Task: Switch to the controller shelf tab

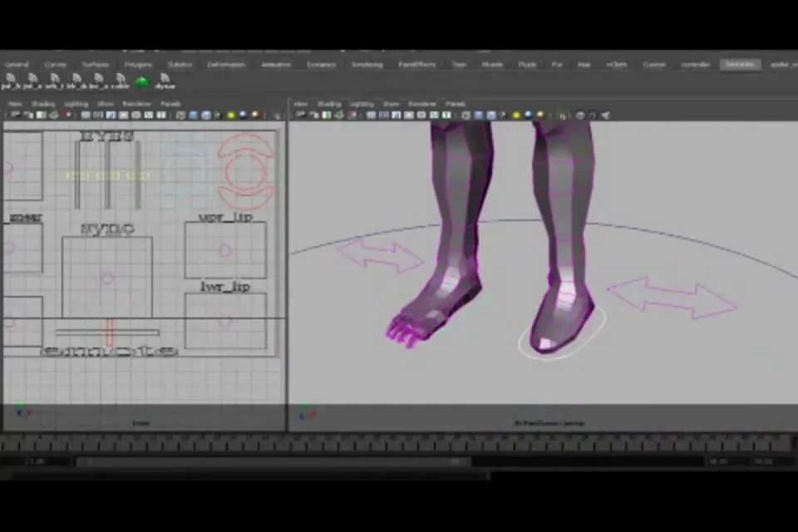Action: [695, 65]
